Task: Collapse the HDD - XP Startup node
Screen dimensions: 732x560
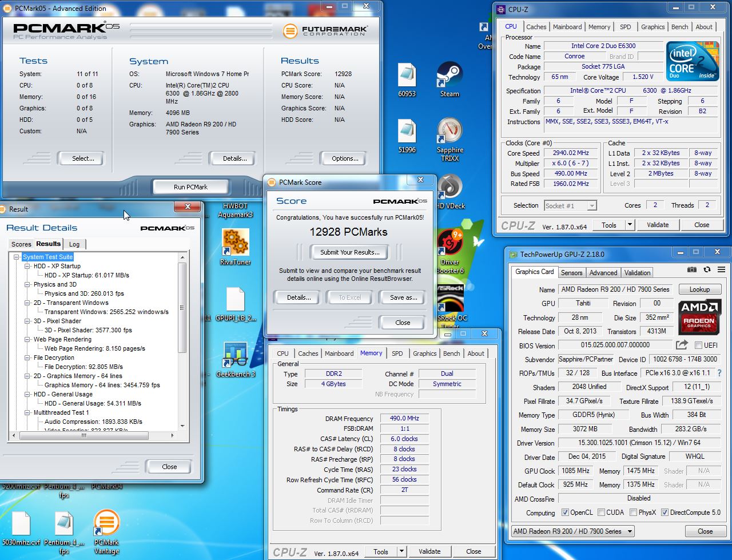Action: pyautogui.click(x=28, y=267)
